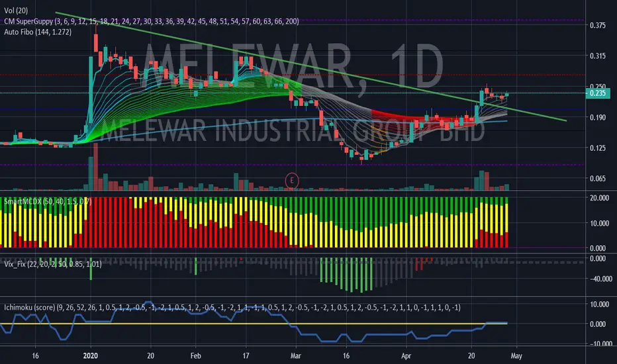
Task: Click the 10.000 Ichimoku scale value
Action: click(x=599, y=304)
